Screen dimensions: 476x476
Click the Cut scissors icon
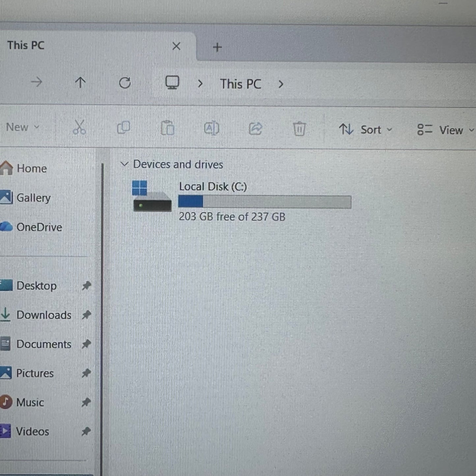[x=79, y=127]
